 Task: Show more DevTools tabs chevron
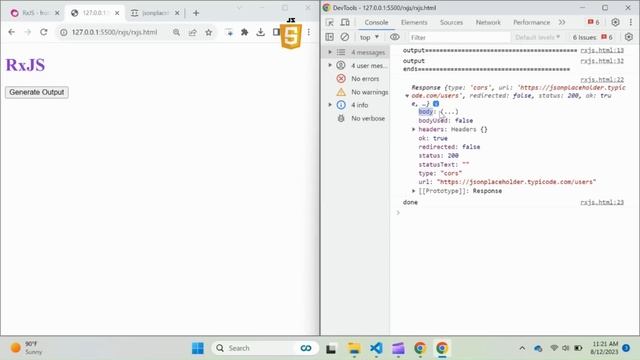pyautogui.click(x=562, y=22)
